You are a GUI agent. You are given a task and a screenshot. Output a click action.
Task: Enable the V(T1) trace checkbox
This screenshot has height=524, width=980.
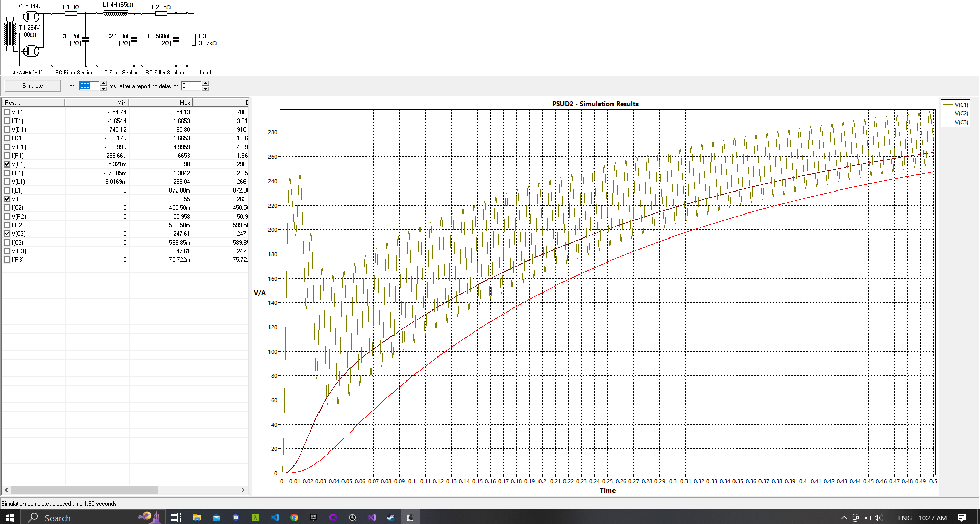(x=7, y=112)
